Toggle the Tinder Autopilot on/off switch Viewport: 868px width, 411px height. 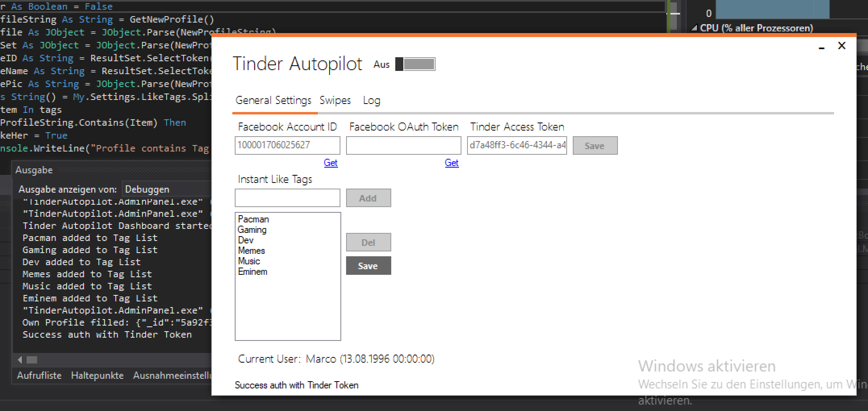click(x=415, y=64)
